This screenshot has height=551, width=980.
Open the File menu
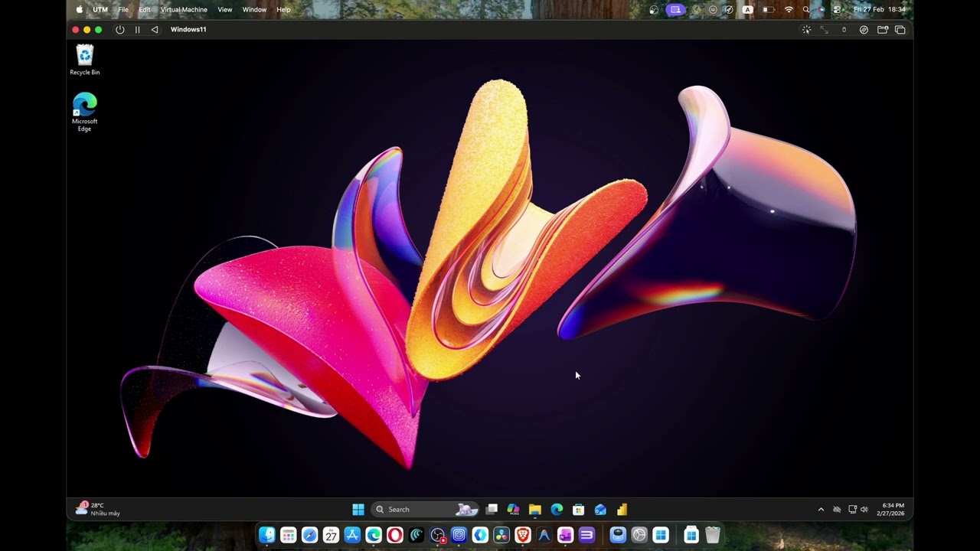tap(123, 10)
